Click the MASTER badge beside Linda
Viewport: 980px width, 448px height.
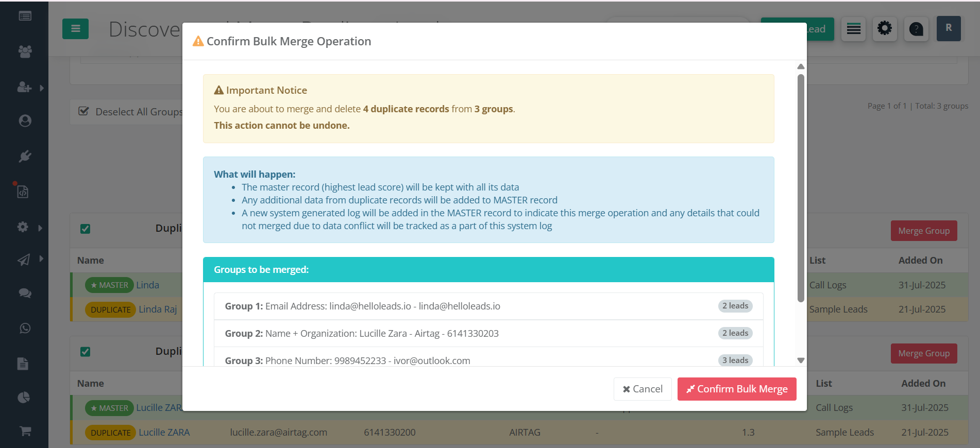pos(109,285)
